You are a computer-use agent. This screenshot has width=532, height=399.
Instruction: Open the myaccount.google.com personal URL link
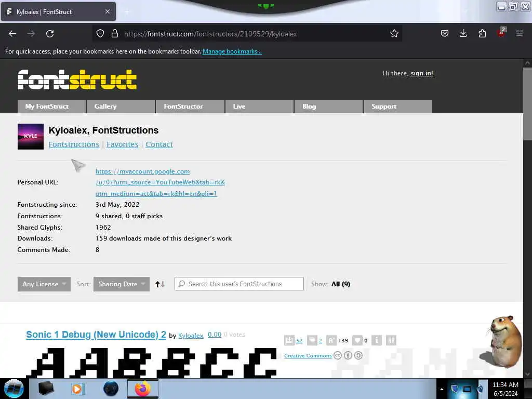pos(160,182)
